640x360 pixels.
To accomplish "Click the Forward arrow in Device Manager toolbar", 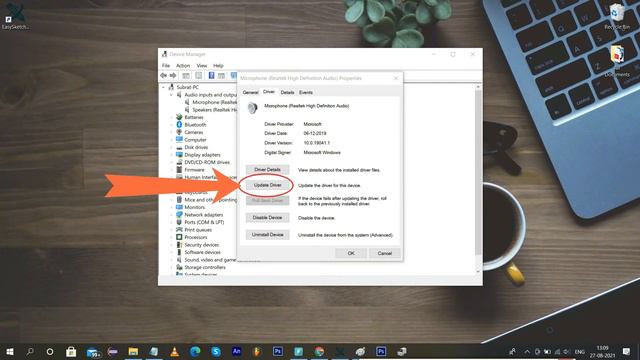I will tap(173, 76).
